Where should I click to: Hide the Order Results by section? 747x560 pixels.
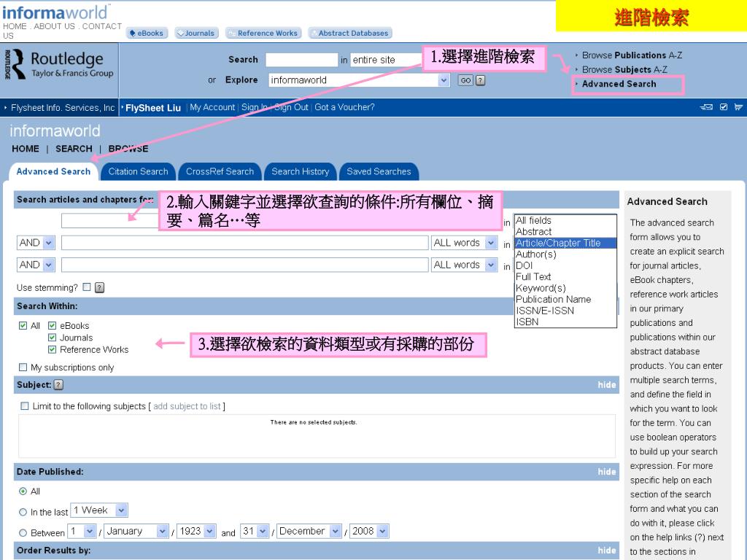pyautogui.click(x=606, y=550)
